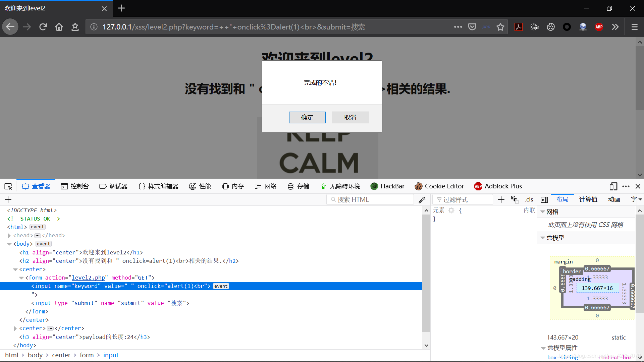Screen dimensions: 644x362
Task: Pick an element with the eyedropper
Action: pyautogui.click(x=422, y=200)
